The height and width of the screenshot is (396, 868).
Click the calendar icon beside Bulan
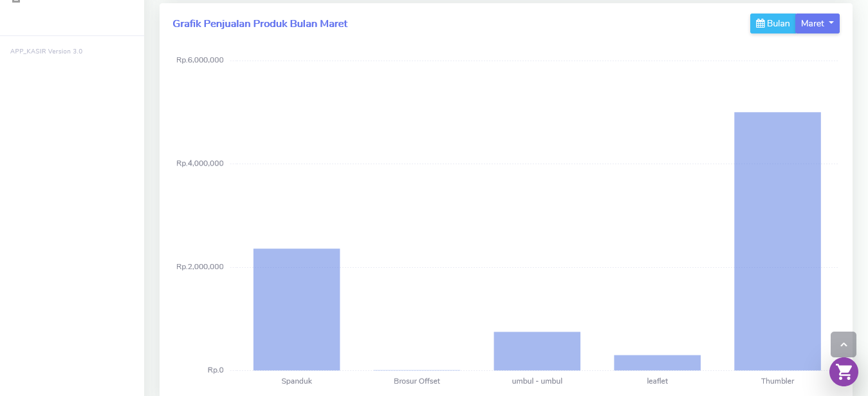760,24
